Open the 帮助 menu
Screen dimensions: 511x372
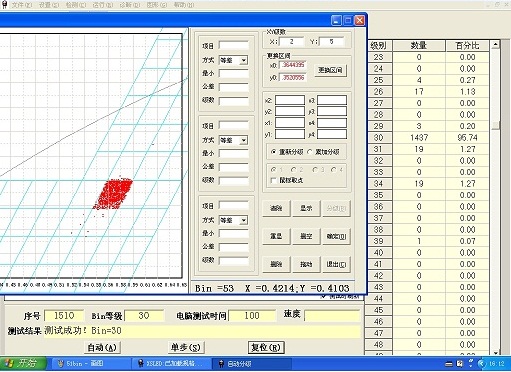tap(184, 5)
